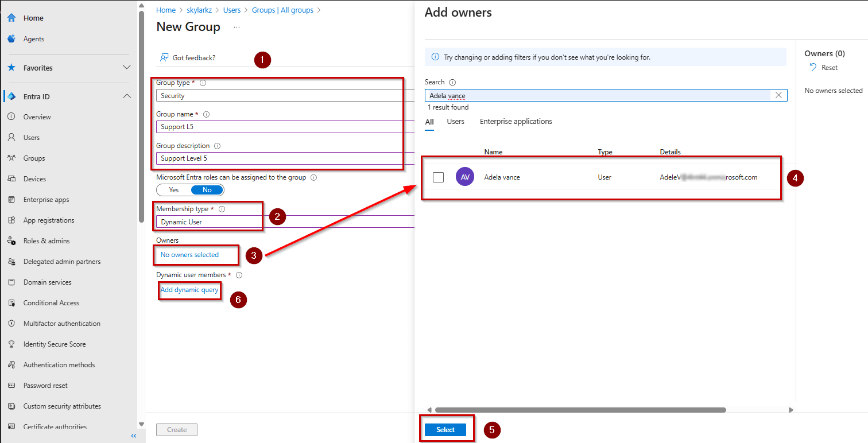Switch to the Users tab in Add owners
The height and width of the screenshot is (443, 868).
[x=455, y=122]
